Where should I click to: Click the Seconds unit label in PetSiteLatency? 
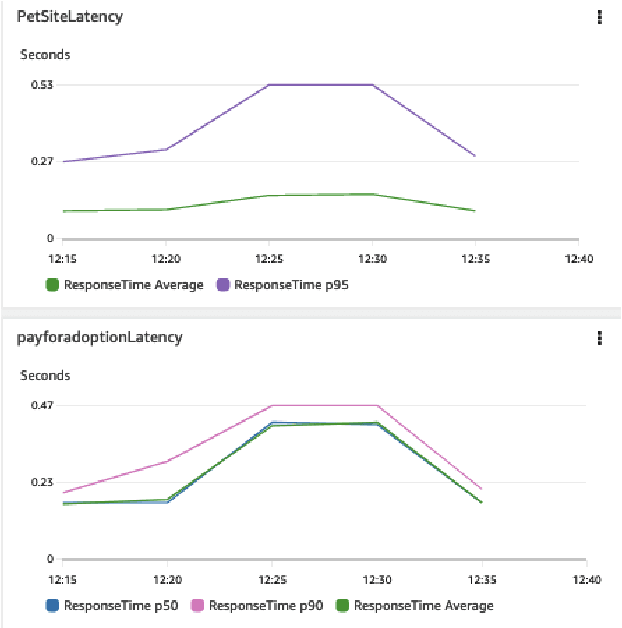tap(46, 55)
